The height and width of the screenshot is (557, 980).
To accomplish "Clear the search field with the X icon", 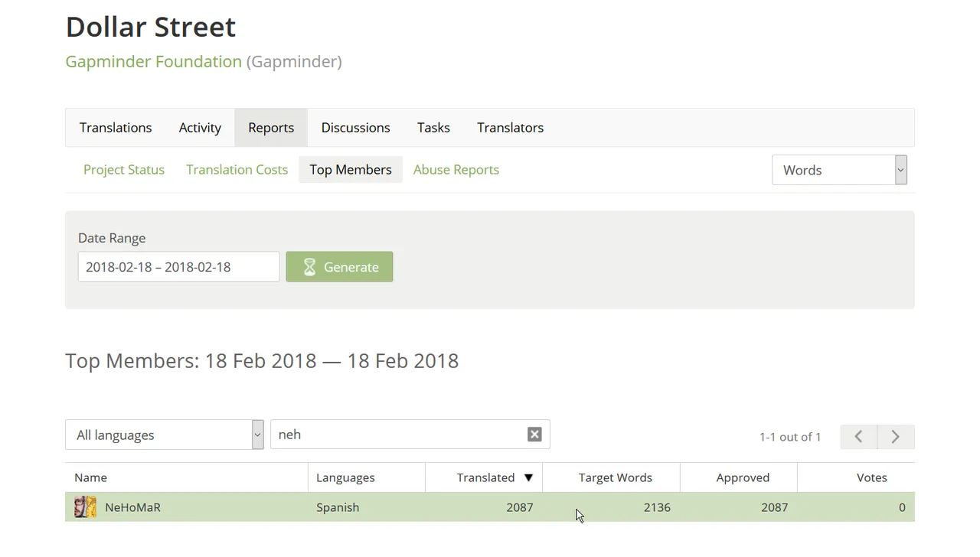I will coord(534,435).
